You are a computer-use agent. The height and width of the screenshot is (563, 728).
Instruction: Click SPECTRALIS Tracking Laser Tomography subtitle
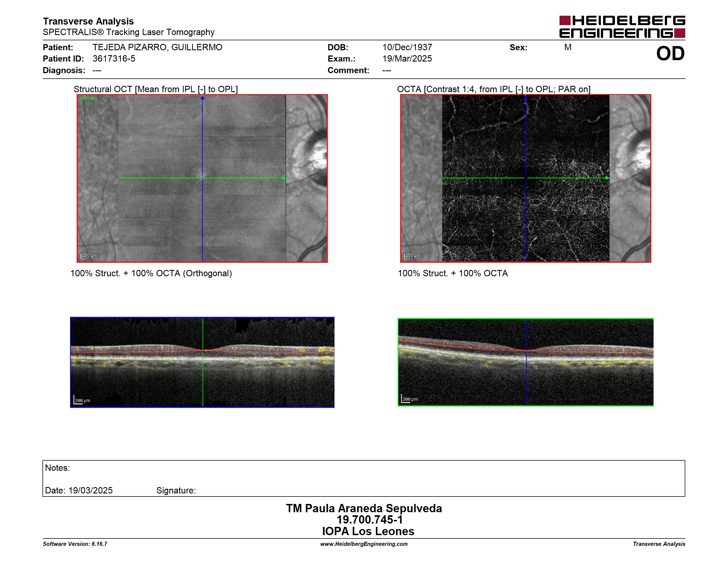129,32
